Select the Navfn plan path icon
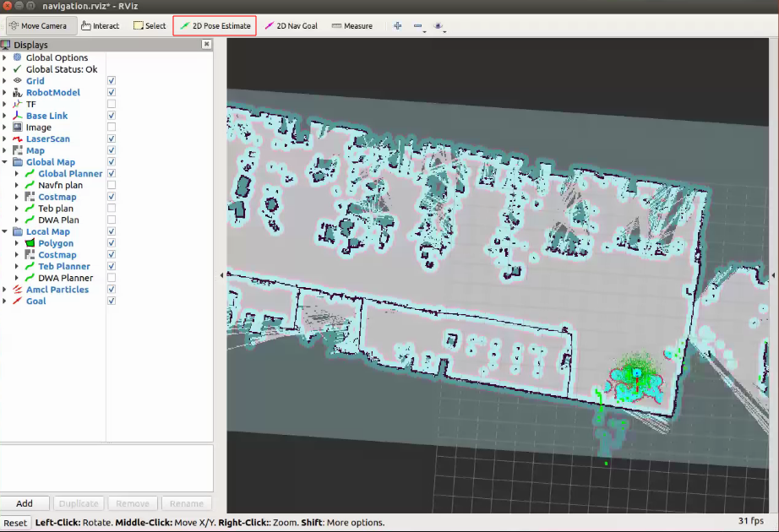 click(30, 185)
